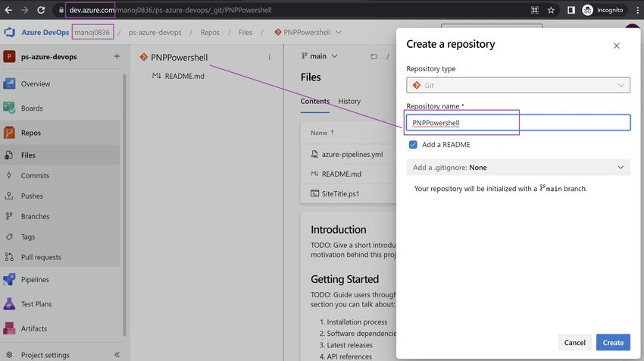The height and width of the screenshot is (361, 644).
Task: Select Pushes under Repos
Action: 32,196
